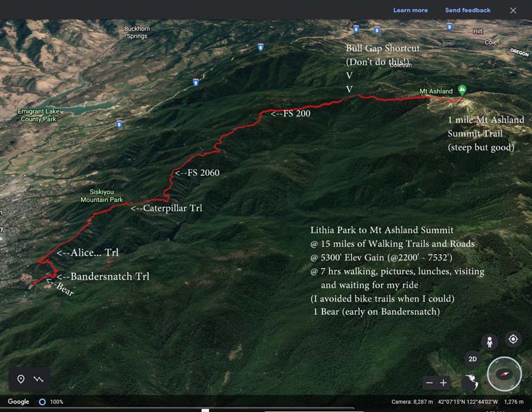Center map on my location target icon
Image resolution: width=532 pixels, height=412 pixels.
click(513, 339)
